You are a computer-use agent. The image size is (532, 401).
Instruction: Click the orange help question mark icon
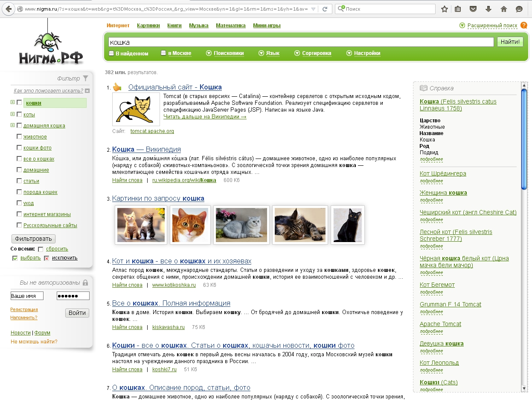pos(523,26)
